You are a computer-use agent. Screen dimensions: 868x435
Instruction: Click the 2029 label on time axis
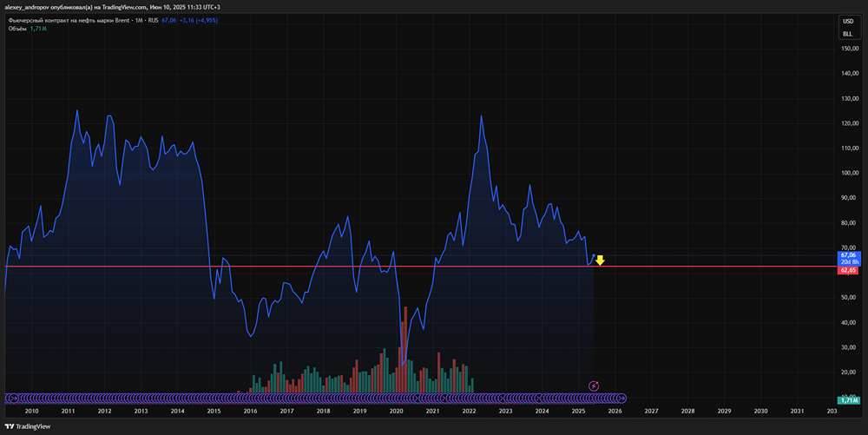point(725,412)
